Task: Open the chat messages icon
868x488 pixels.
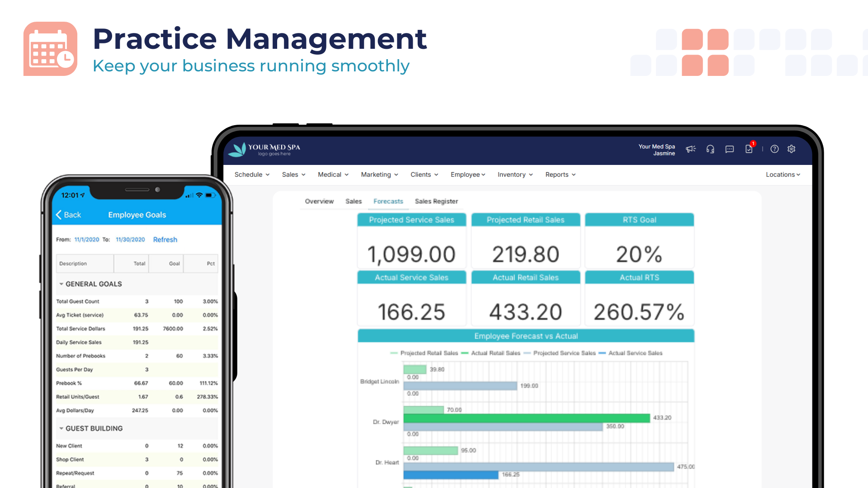Action: click(x=729, y=149)
